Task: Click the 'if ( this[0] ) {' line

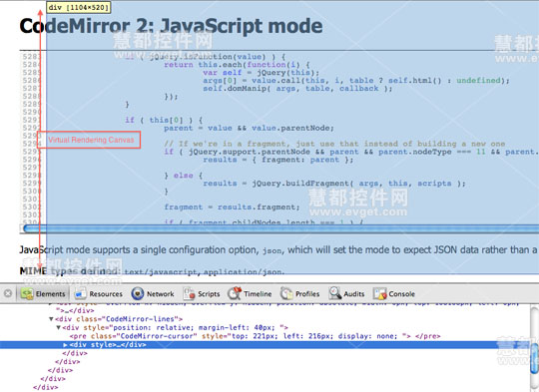Action: tap(164, 120)
